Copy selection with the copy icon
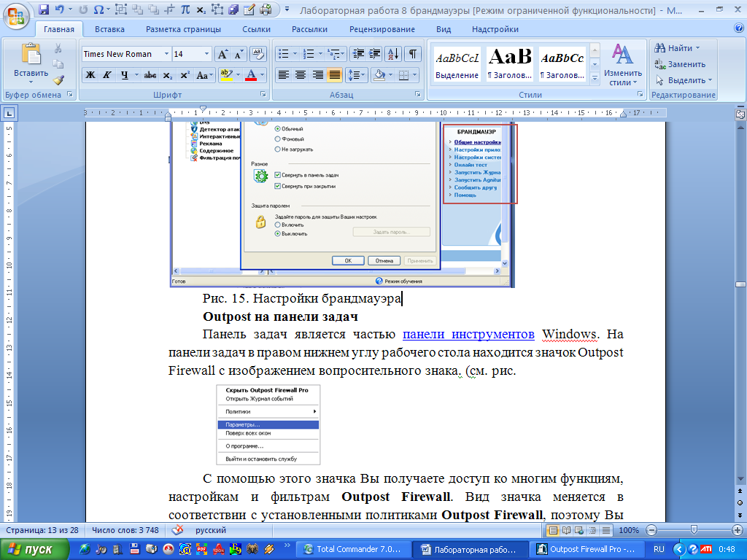This screenshot has height=560, width=747. pos(58,64)
